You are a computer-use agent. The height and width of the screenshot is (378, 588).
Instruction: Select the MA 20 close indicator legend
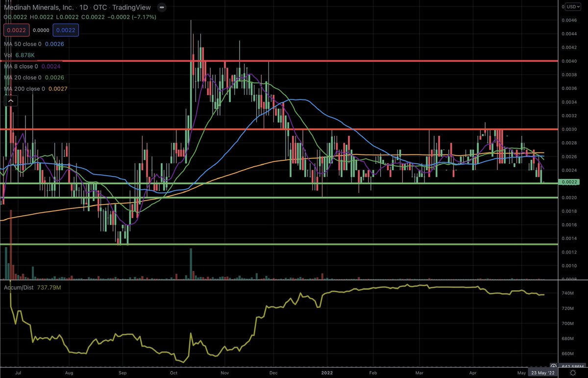[34, 77]
